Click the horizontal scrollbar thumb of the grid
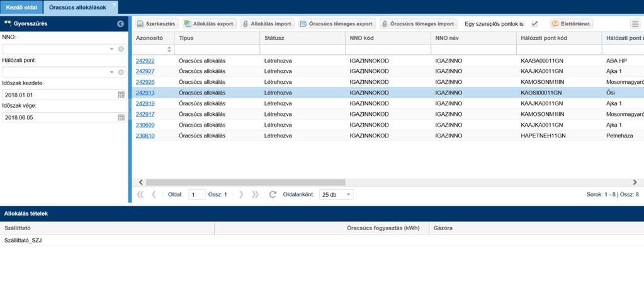Screen dimensions: 644x295 [x=246, y=182]
